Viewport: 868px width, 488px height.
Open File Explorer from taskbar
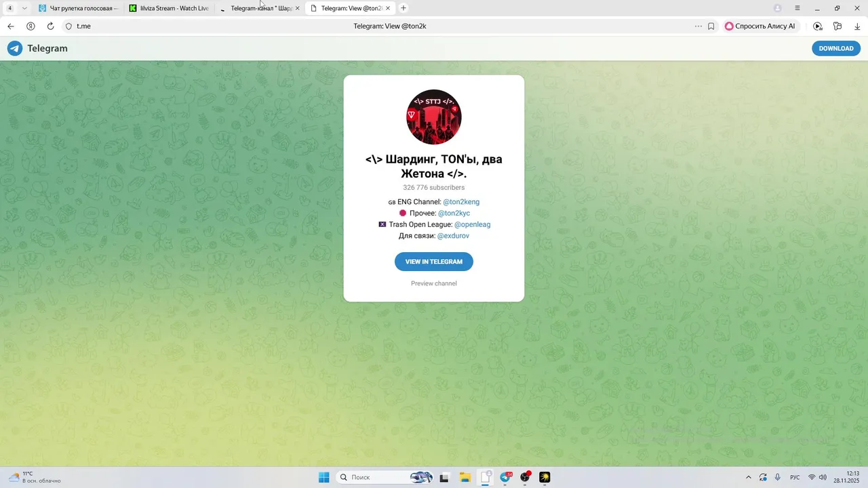(x=465, y=477)
